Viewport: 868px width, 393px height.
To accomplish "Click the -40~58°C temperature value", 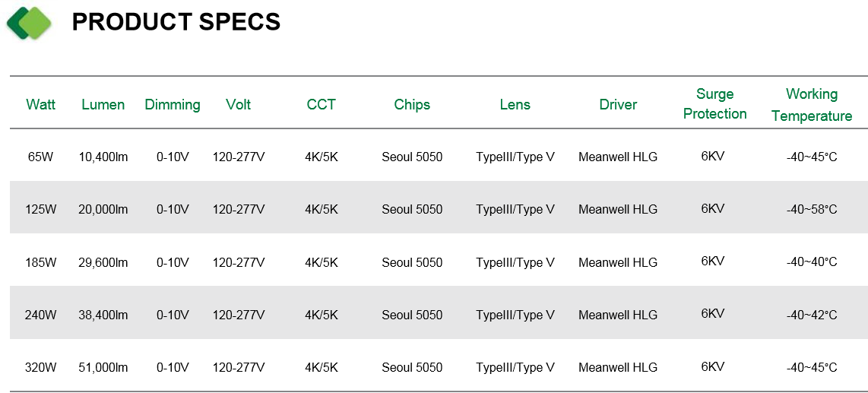I will click(812, 210).
